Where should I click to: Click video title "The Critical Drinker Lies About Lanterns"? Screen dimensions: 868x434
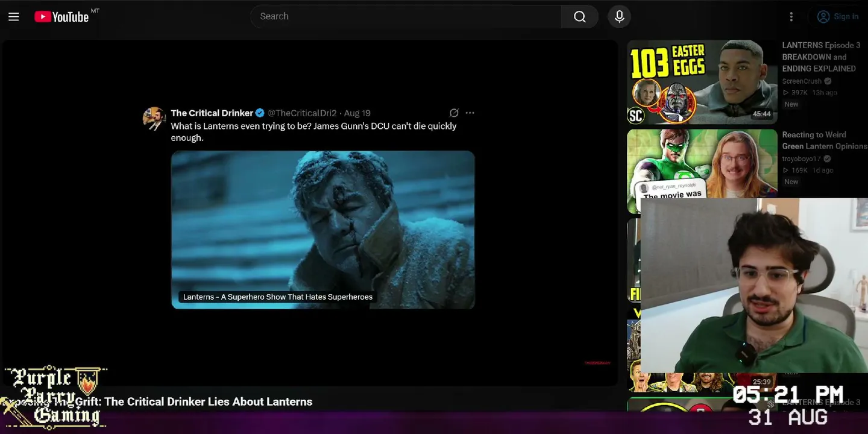pyautogui.click(x=209, y=401)
